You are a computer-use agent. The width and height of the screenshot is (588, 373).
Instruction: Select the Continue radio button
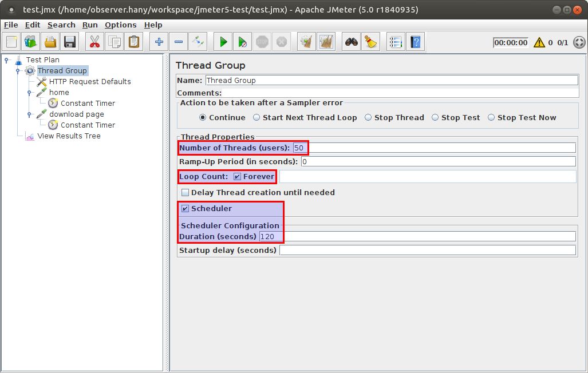[203, 117]
